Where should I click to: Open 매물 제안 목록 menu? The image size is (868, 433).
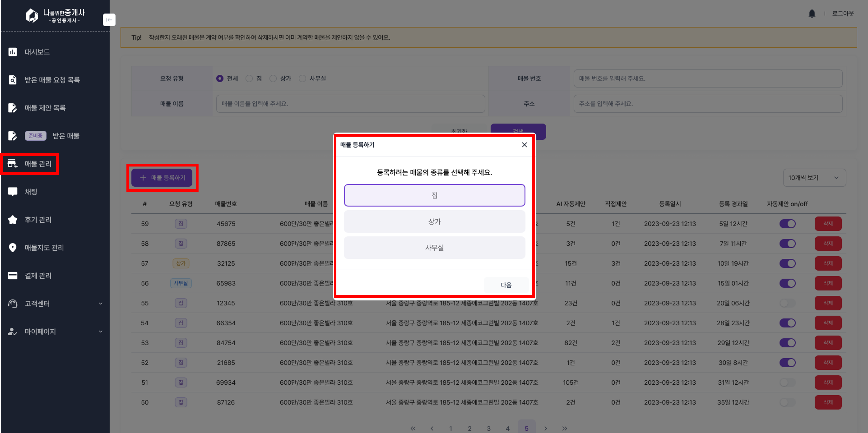coord(45,108)
